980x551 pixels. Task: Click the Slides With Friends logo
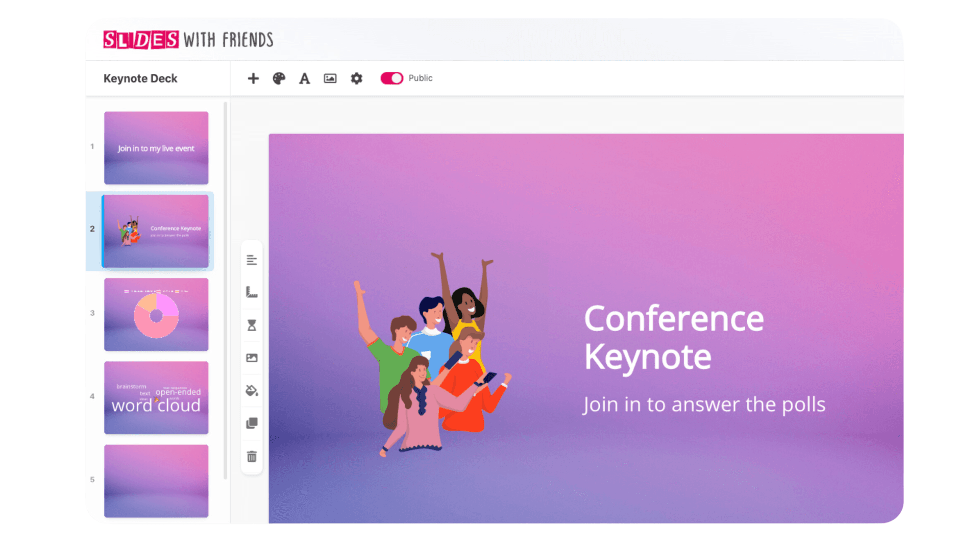click(188, 40)
